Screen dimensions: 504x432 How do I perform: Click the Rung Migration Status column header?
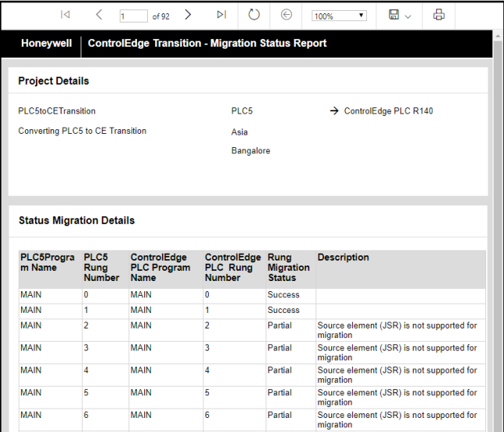pyautogui.click(x=288, y=267)
